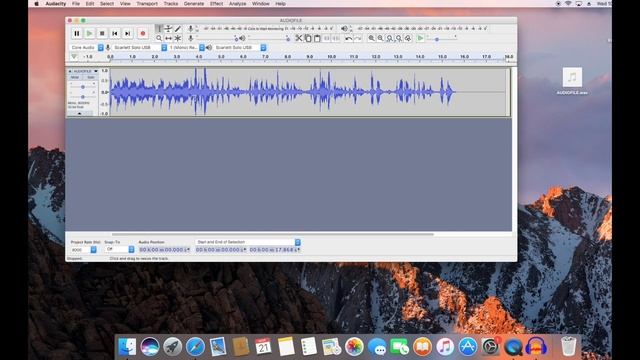Close the AUDIOFILE track with the X
640x360 pixels.
70,71
